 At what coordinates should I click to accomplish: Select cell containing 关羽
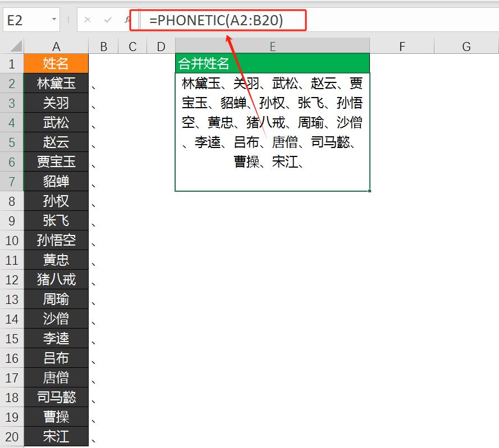56,103
